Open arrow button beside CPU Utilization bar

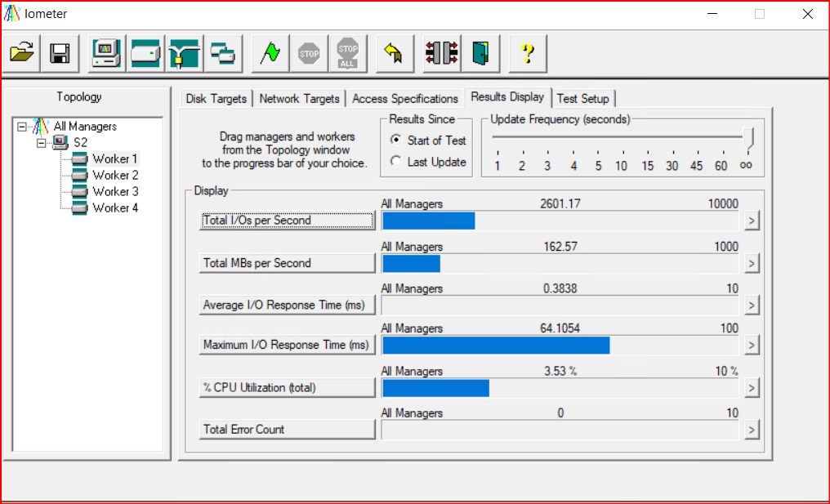click(x=752, y=387)
